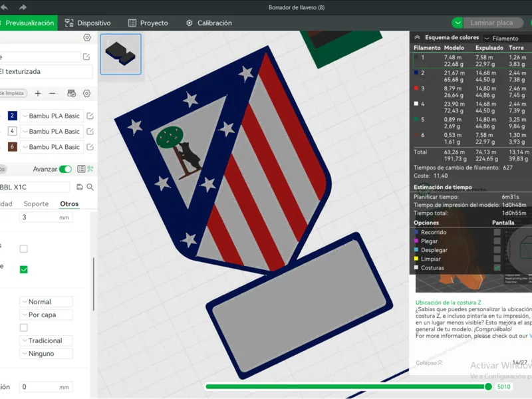Open the Dispositivo tab
Screen dimensions: 532x399
tap(88, 23)
